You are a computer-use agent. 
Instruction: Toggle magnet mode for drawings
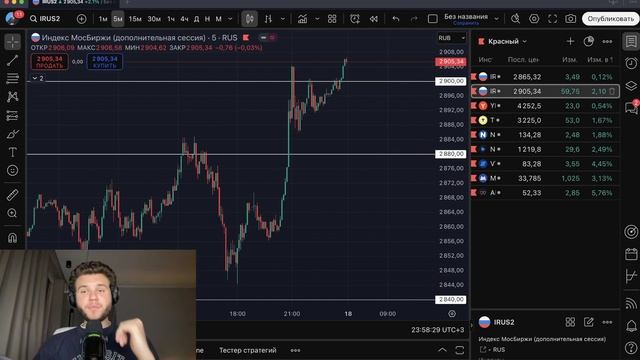(13, 238)
